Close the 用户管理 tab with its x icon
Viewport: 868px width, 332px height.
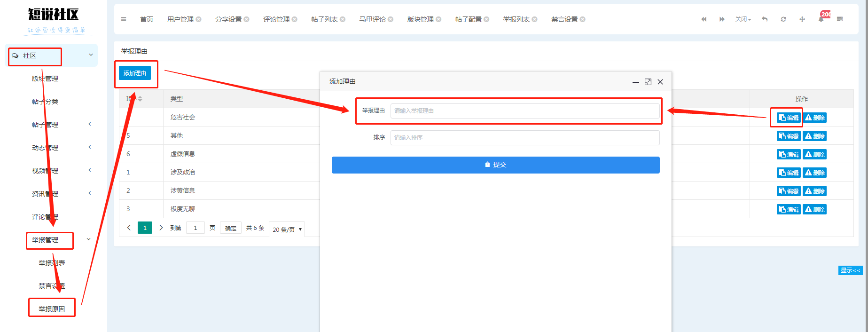pyautogui.click(x=199, y=19)
